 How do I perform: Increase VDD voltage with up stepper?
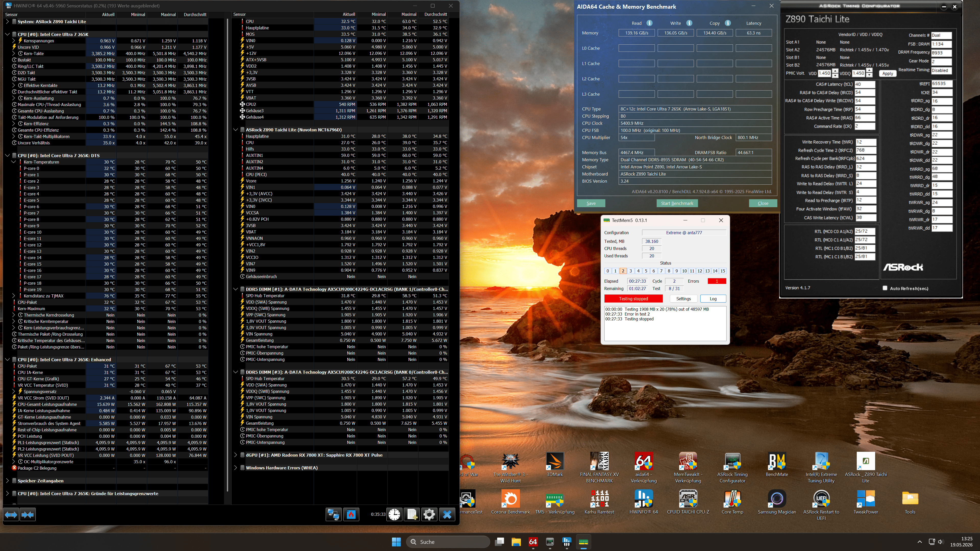coord(835,71)
